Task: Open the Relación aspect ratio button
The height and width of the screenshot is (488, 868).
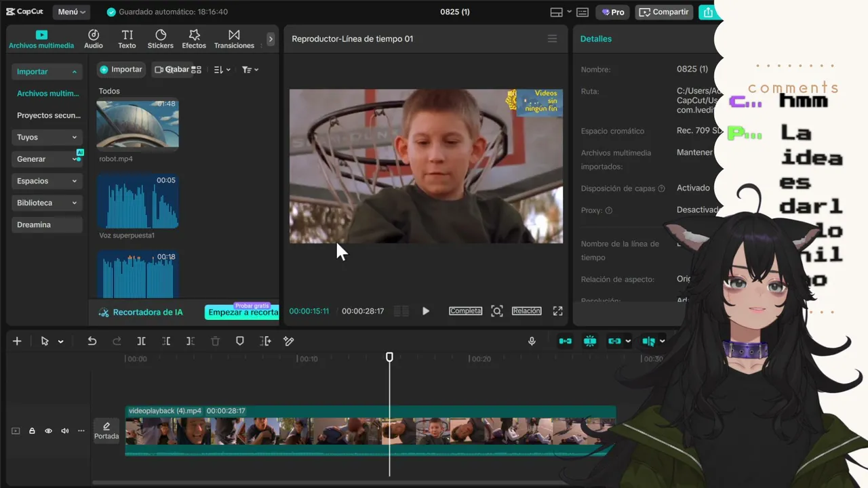Action: (x=526, y=311)
